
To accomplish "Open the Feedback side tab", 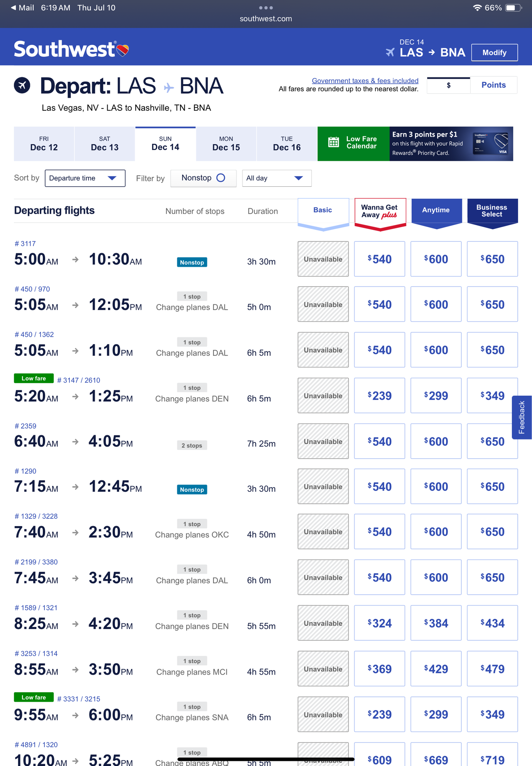I will (x=522, y=417).
